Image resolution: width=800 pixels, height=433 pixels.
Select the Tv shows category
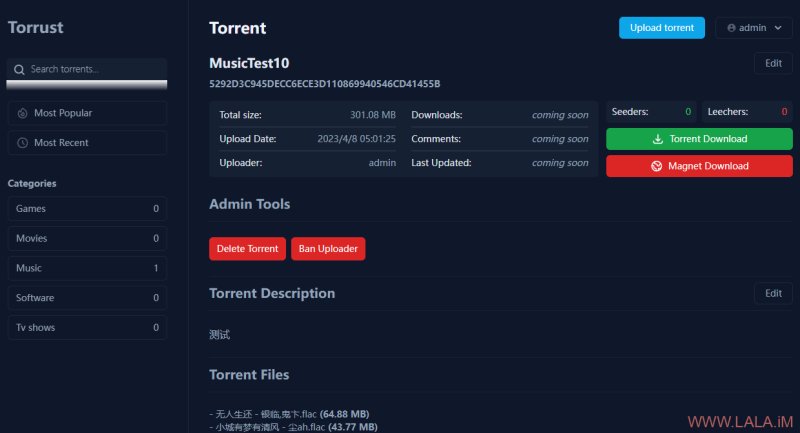pos(87,327)
